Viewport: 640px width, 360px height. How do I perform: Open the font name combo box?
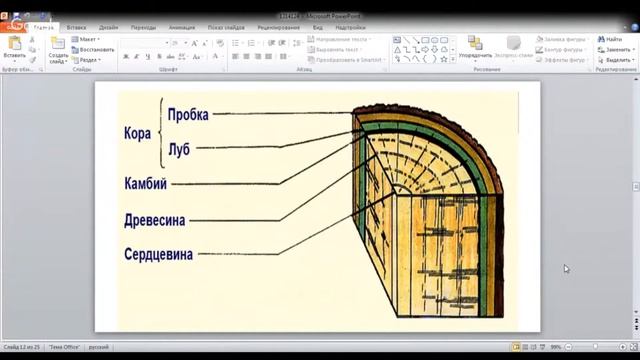coord(145,43)
